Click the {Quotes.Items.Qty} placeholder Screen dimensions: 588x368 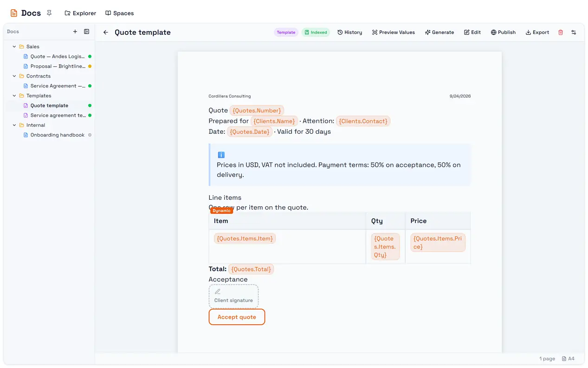click(385, 247)
